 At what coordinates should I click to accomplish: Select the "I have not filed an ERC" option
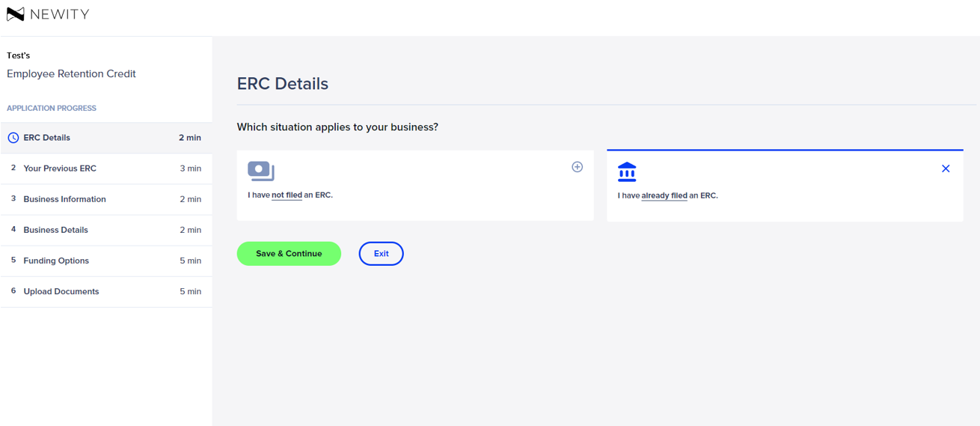pyautogui.click(x=415, y=186)
